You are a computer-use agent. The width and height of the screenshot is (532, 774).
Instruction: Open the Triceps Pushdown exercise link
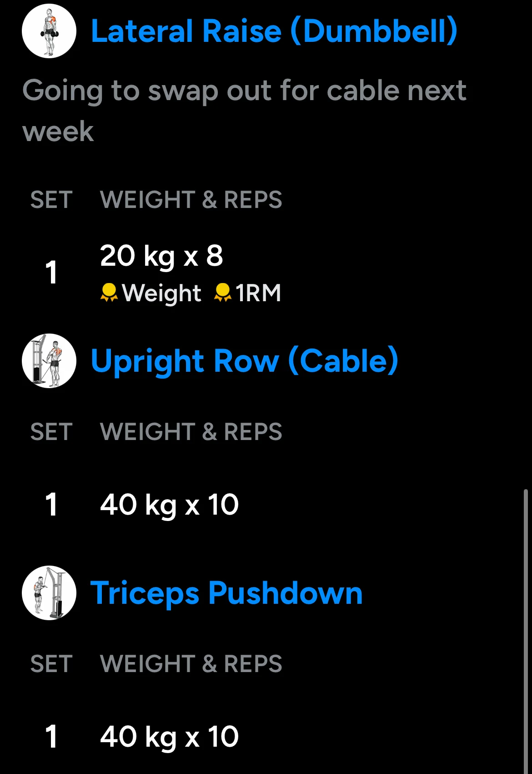pyautogui.click(x=226, y=593)
